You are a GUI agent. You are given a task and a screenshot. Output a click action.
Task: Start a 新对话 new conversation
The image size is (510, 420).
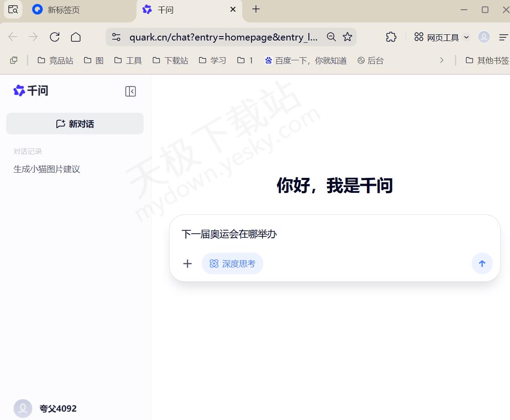click(75, 124)
